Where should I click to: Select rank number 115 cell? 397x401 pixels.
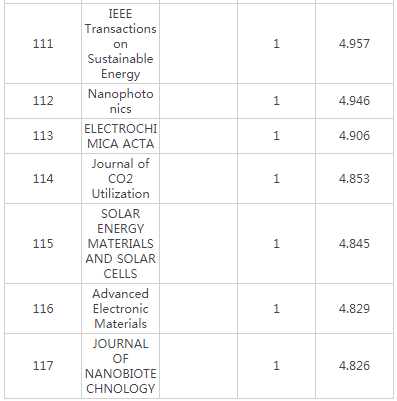coord(43,244)
